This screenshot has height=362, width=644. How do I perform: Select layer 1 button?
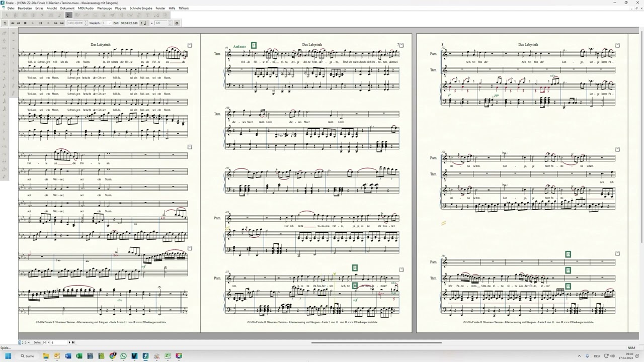[x=20, y=342]
